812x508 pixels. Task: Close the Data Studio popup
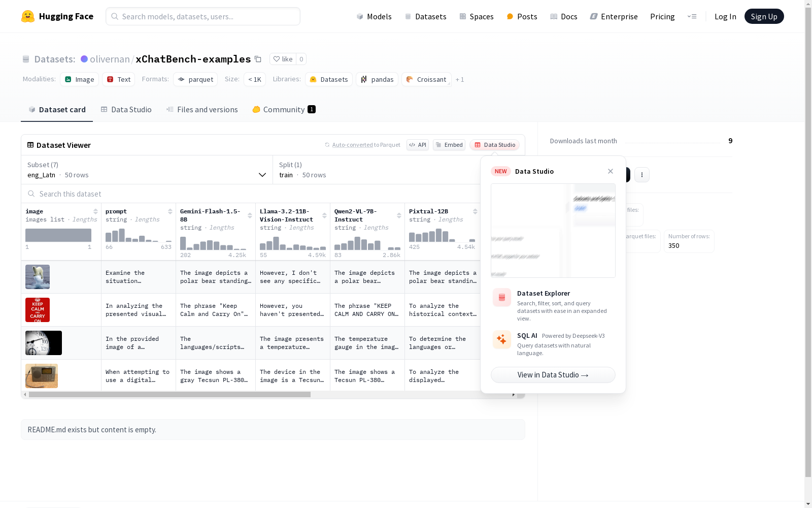pos(611,171)
